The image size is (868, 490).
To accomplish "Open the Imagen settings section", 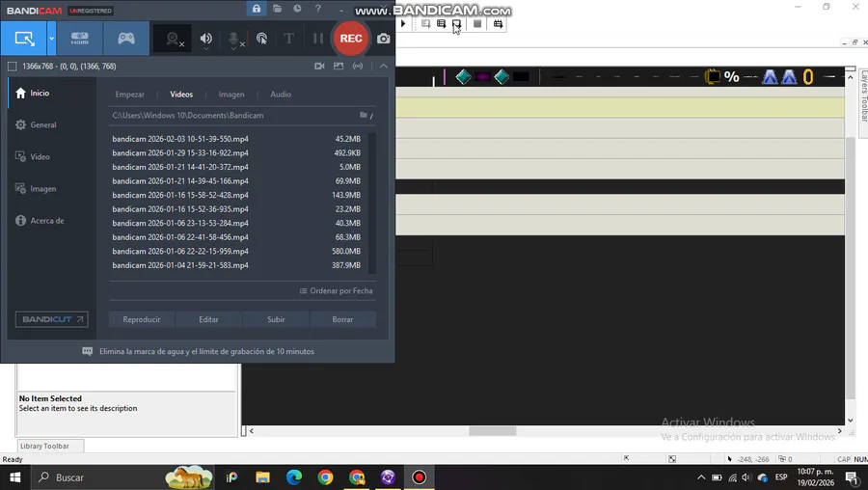I will pos(52,189).
